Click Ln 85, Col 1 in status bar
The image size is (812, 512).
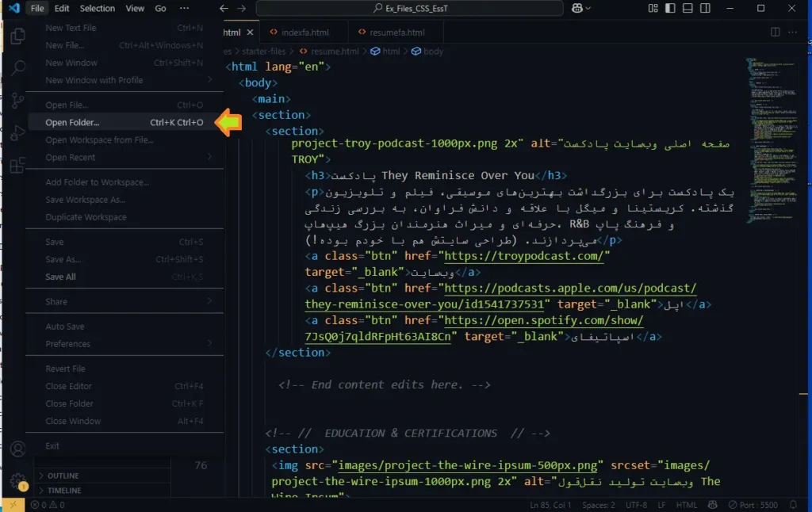point(550,505)
